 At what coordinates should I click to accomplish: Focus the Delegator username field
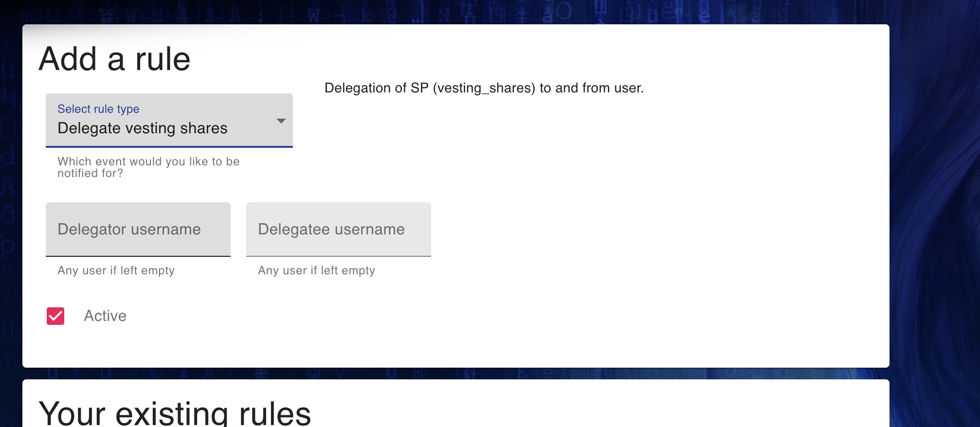point(138,230)
